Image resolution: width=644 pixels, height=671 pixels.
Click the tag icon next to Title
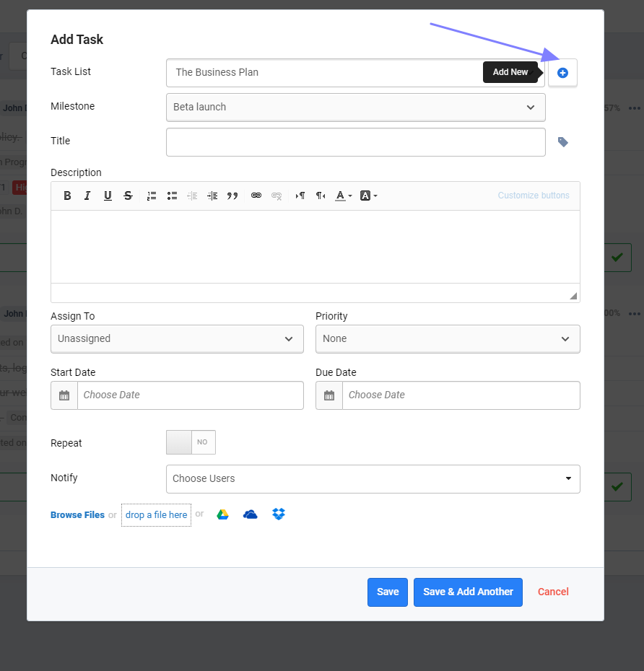point(562,142)
